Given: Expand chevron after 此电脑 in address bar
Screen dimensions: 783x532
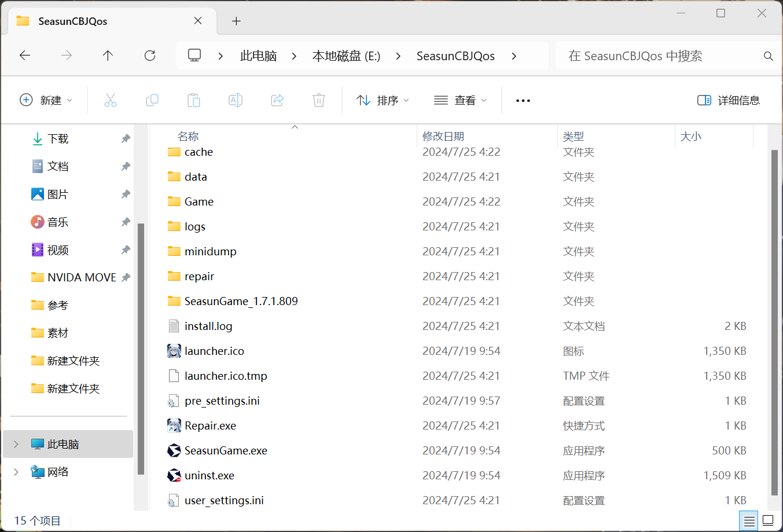Looking at the screenshot, I should click(294, 56).
